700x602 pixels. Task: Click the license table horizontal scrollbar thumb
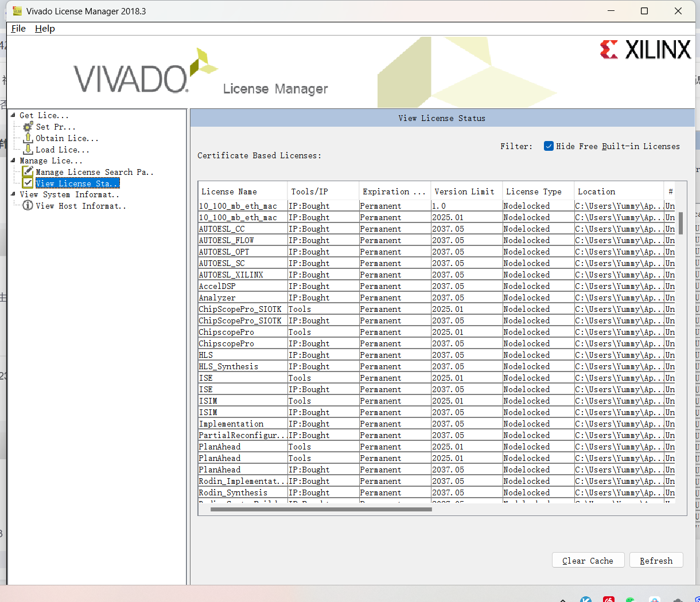321,509
